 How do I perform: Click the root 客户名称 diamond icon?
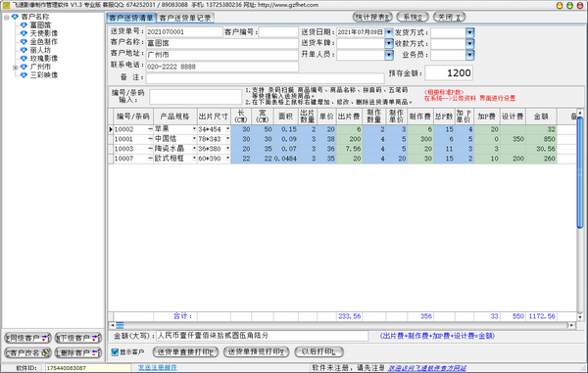point(15,17)
